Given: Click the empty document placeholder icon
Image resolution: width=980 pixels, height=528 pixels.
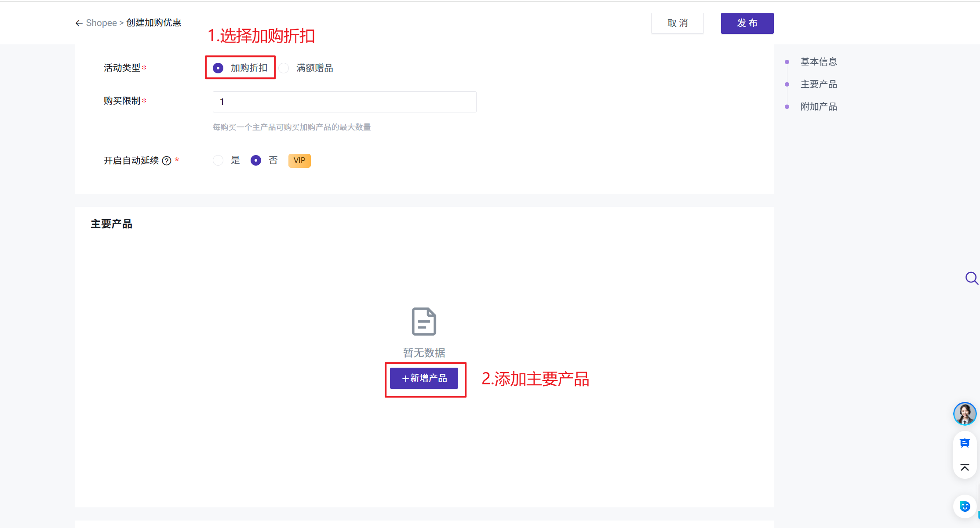Looking at the screenshot, I should pos(424,321).
